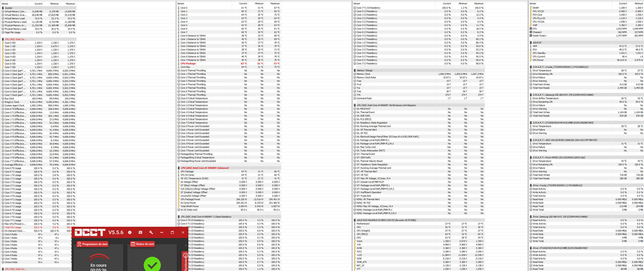
Task: Click the Progression du test clock icon
Action: click(x=79, y=244)
